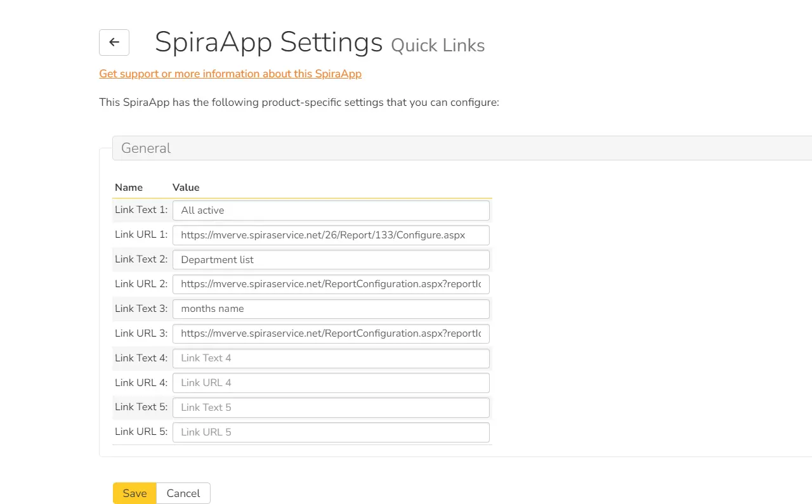Click the Quick Links subtitle

tap(438, 46)
